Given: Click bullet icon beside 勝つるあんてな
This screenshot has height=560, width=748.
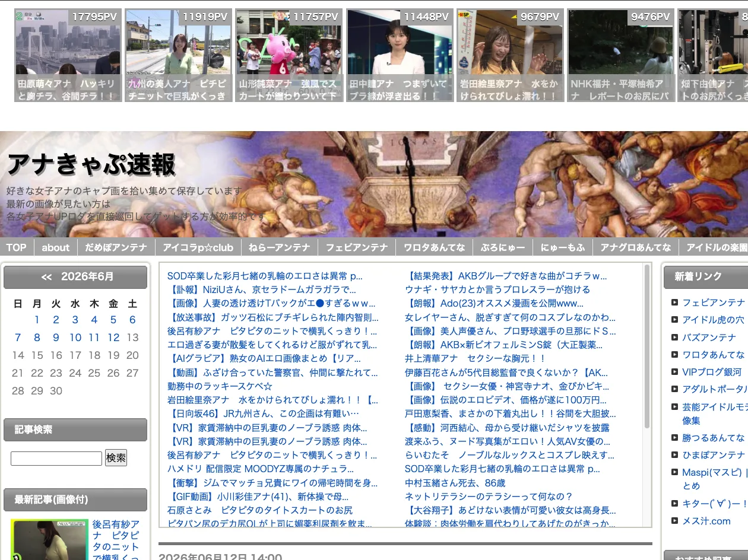Looking at the screenshot, I should point(674,437).
